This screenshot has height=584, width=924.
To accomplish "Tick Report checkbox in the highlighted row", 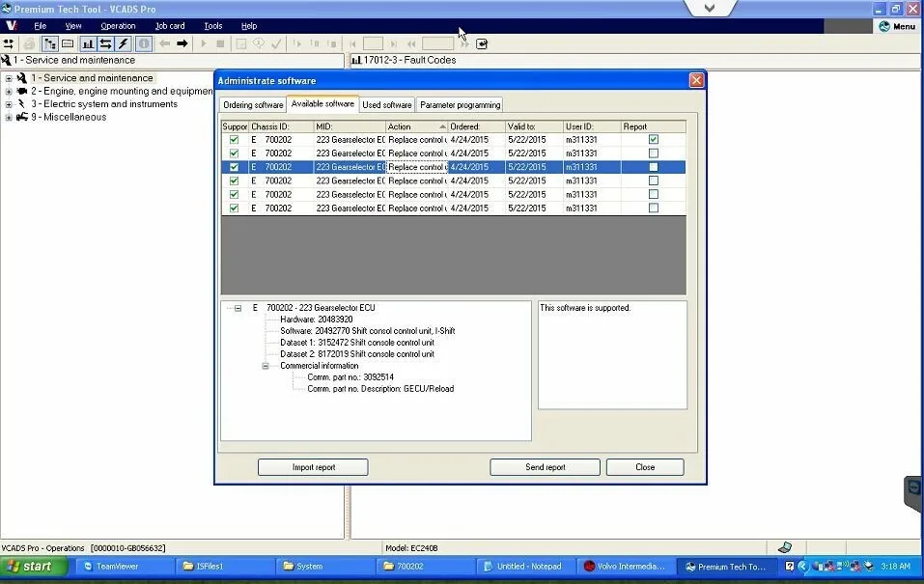I will coord(653,167).
